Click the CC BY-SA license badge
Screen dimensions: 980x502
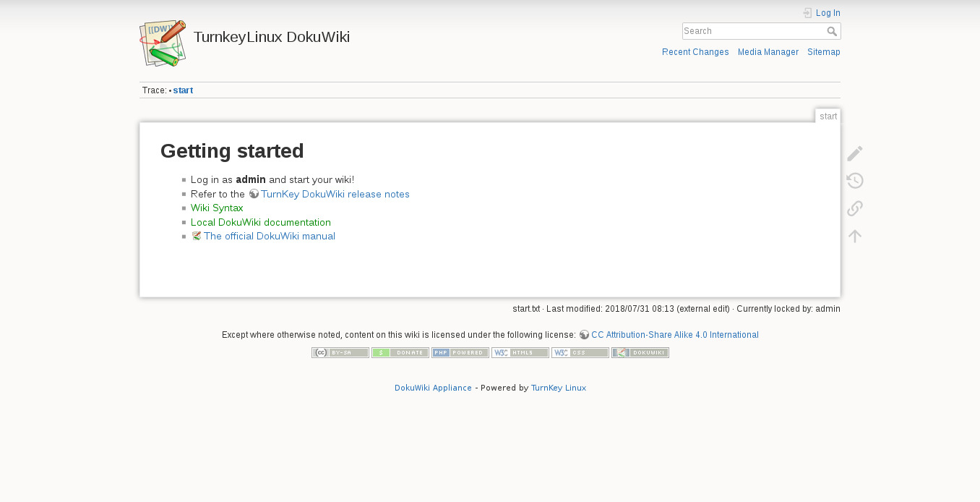(x=340, y=353)
